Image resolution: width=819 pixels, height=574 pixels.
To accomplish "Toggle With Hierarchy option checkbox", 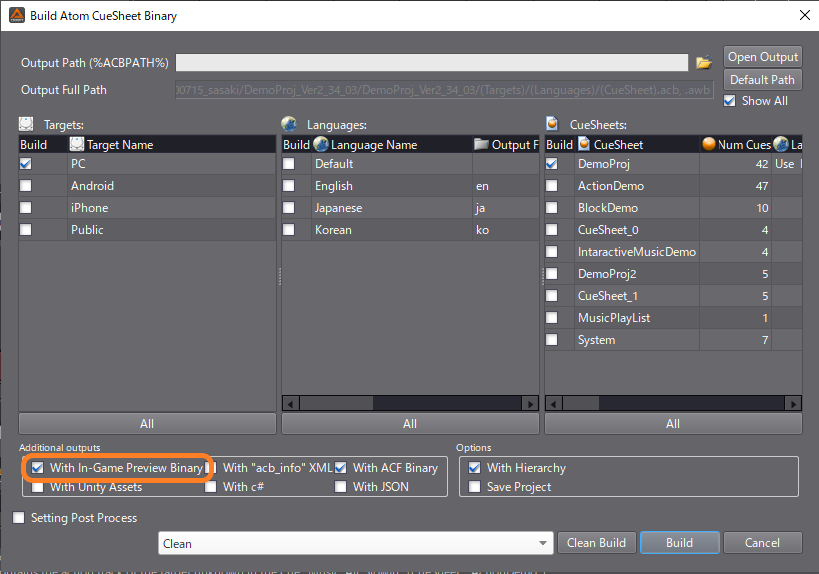I will tap(475, 467).
